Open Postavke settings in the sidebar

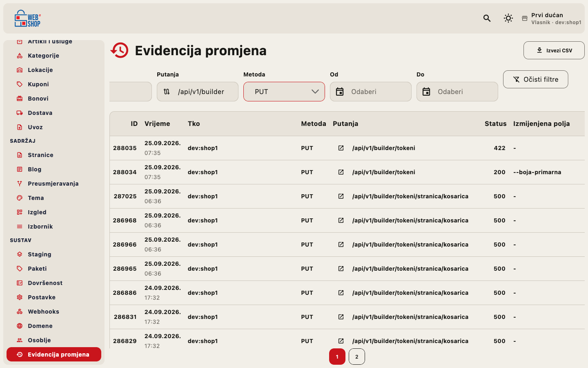coord(54,297)
